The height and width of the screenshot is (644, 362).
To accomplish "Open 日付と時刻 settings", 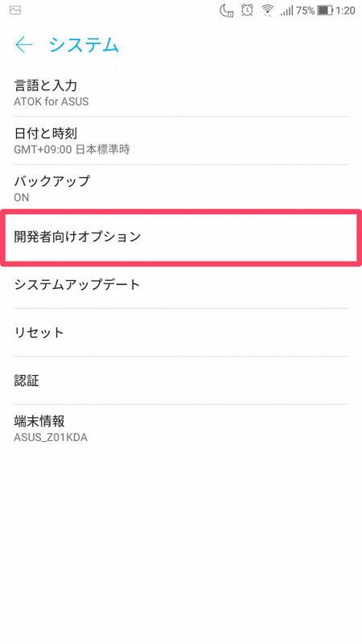I will (x=181, y=140).
